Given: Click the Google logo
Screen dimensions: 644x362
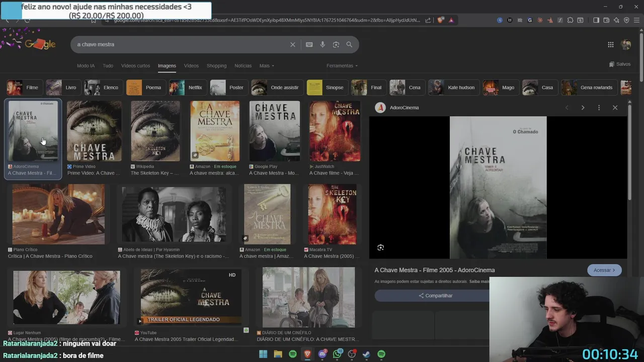Looking at the screenshot, I should 40,44.
